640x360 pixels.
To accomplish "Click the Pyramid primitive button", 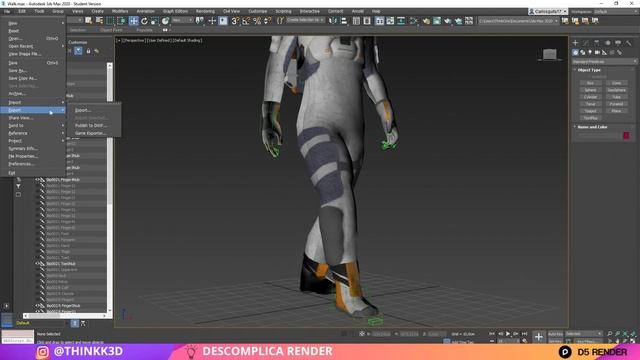I will point(616,104).
